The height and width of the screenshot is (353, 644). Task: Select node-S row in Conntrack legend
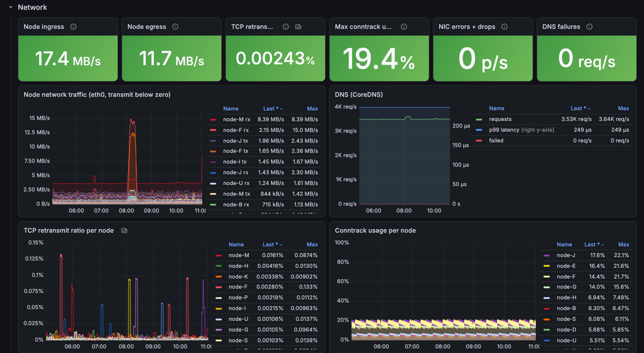point(586,319)
